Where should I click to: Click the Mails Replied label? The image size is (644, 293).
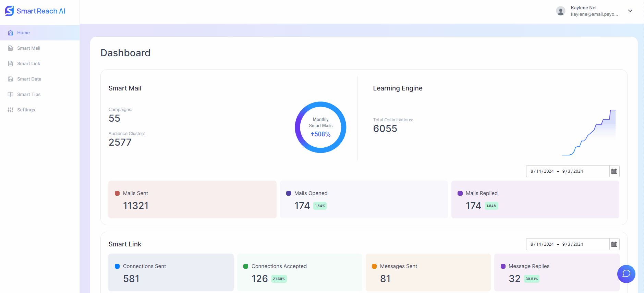click(x=482, y=193)
